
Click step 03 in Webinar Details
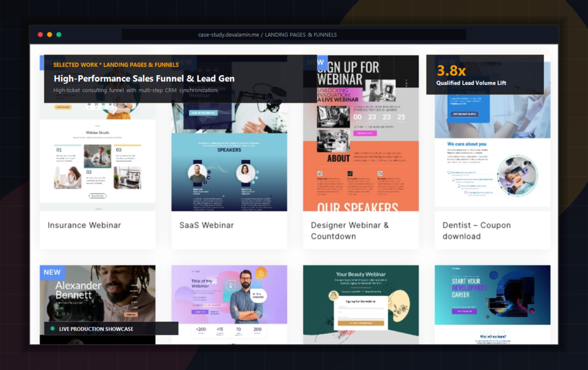(118, 150)
